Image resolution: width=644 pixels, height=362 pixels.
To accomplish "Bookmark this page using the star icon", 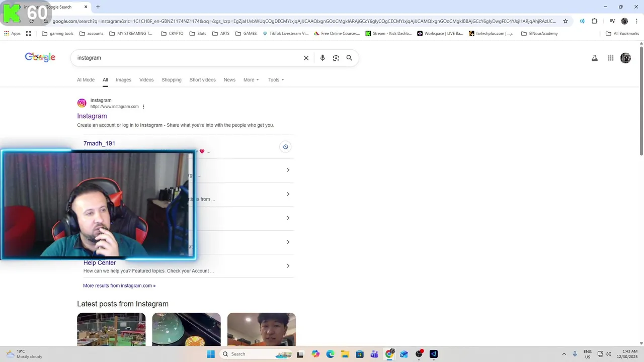I will pos(566,21).
